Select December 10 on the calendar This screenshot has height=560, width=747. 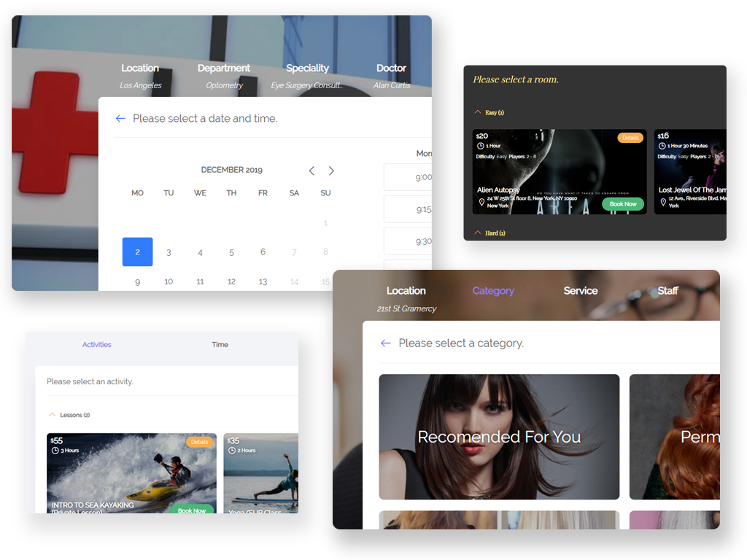[169, 281]
